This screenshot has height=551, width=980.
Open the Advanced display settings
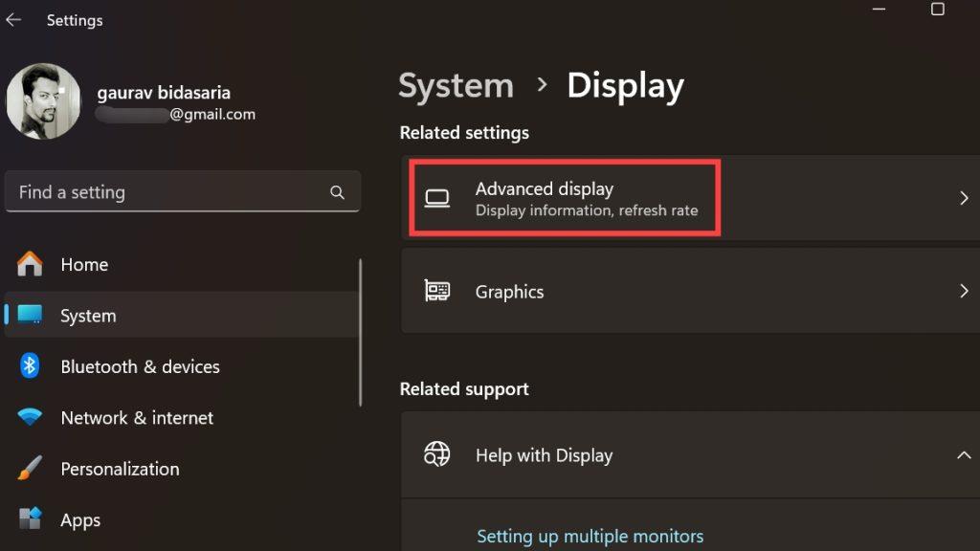coord(690,198)
